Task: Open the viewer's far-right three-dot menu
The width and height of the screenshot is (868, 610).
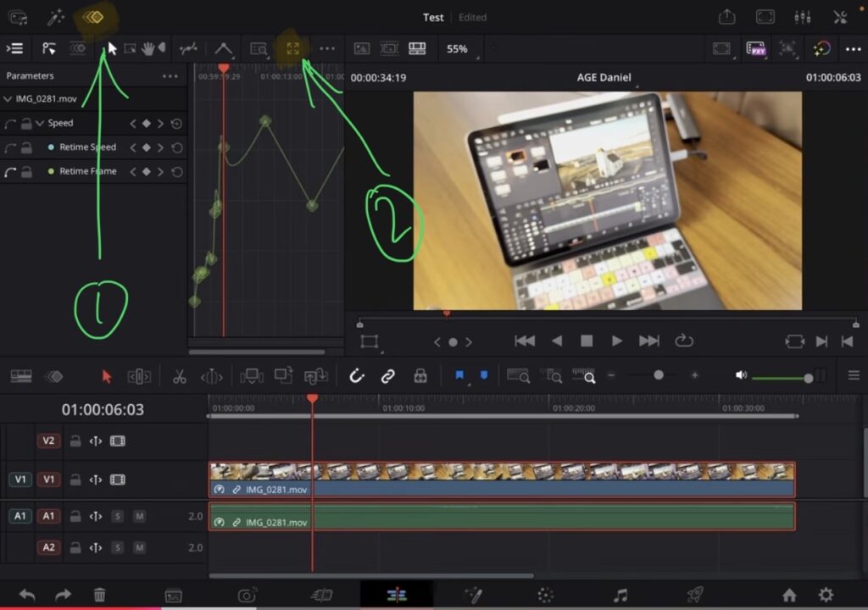Action: pos(853,48)
